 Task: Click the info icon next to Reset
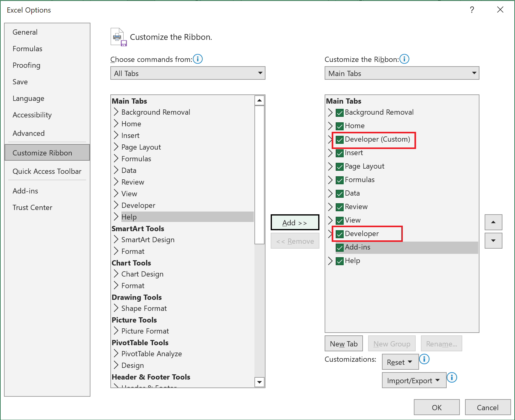point(424,359)
